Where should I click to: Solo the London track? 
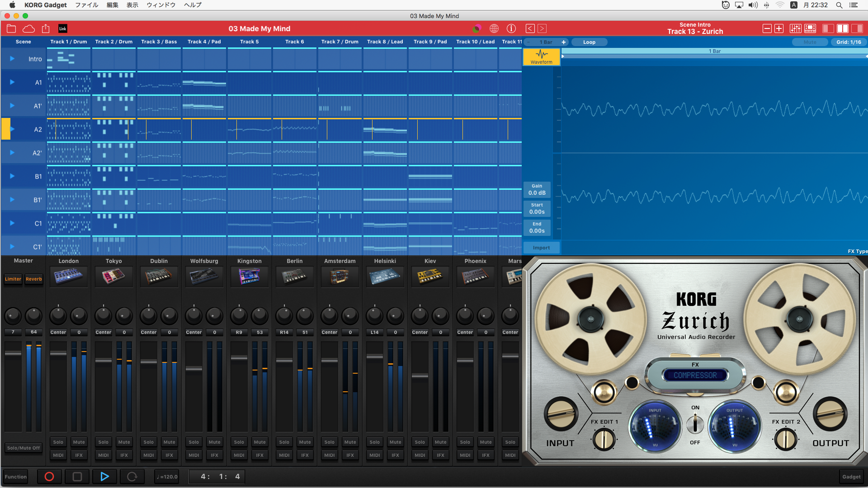tap(58, 442)
